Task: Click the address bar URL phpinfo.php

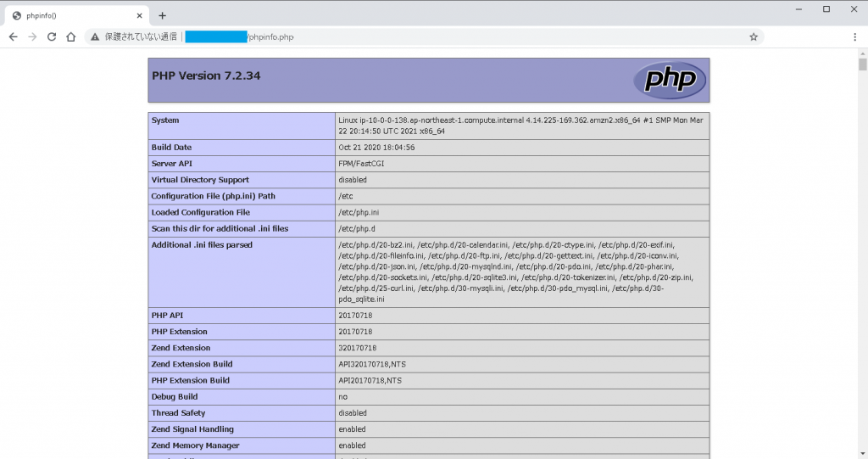Action: pyautogui.click(x=270, y=37)
